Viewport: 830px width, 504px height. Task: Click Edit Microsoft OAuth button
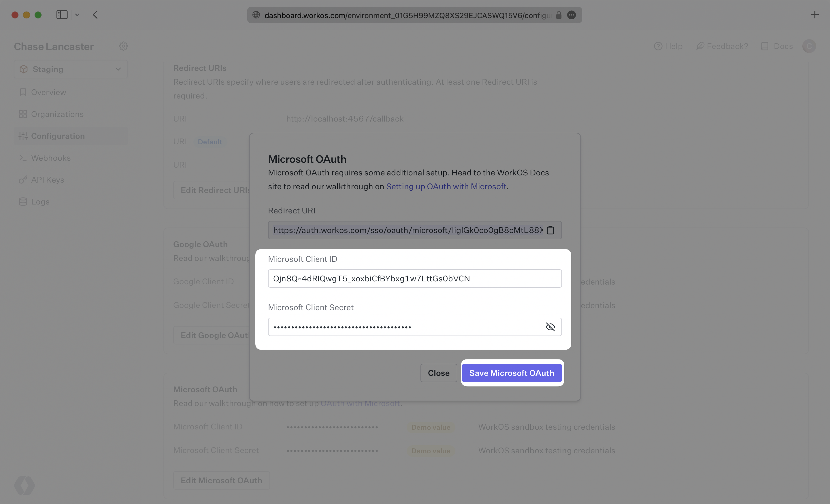pos(221,480)
